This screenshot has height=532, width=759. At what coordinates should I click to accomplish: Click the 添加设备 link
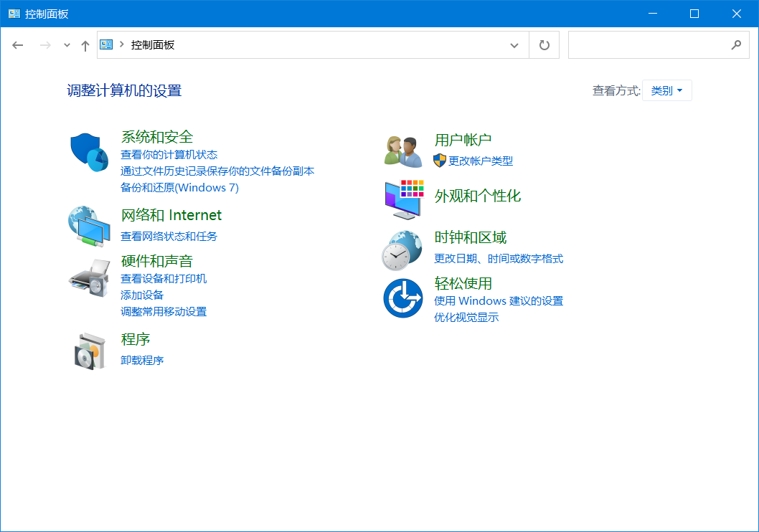142,295
